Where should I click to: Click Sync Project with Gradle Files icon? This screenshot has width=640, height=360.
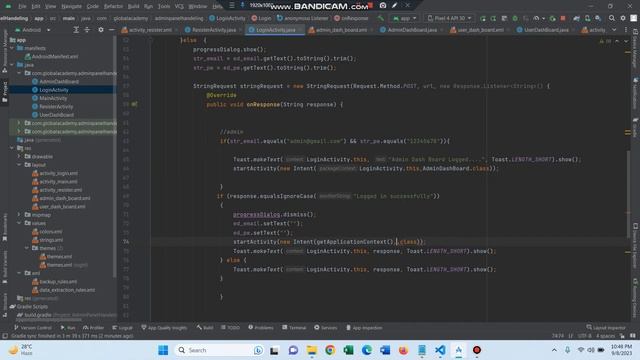pyautogui.click(x=576, y=18)
